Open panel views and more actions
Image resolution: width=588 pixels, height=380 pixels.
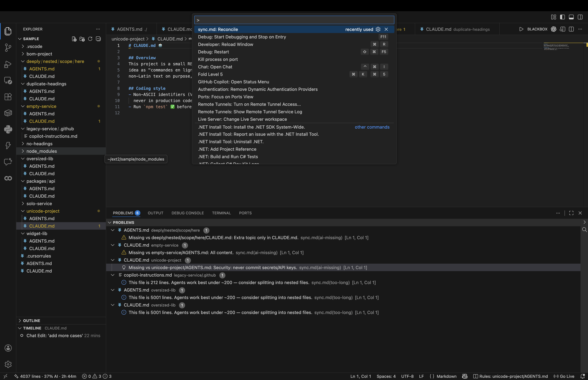tap(558, 213)
